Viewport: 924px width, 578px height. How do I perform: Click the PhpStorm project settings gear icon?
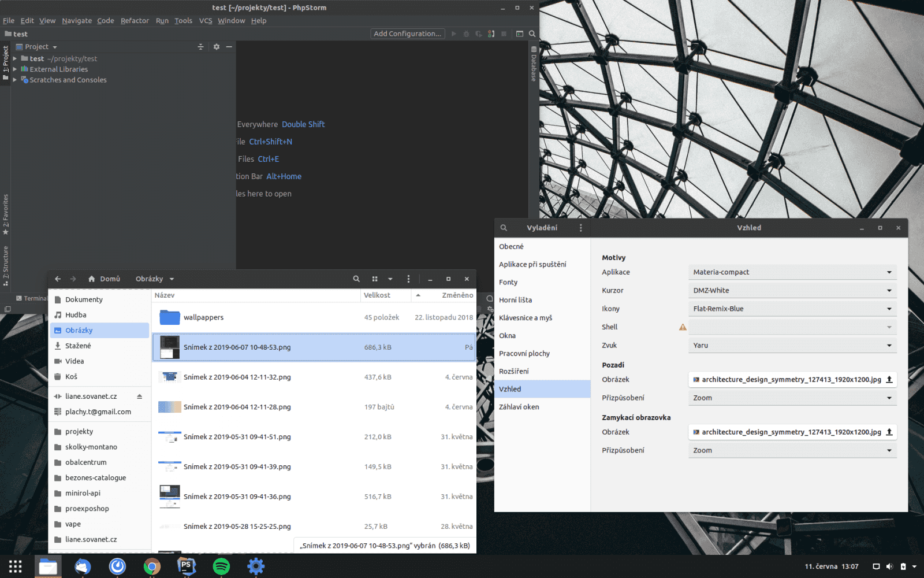pos(216,46)
